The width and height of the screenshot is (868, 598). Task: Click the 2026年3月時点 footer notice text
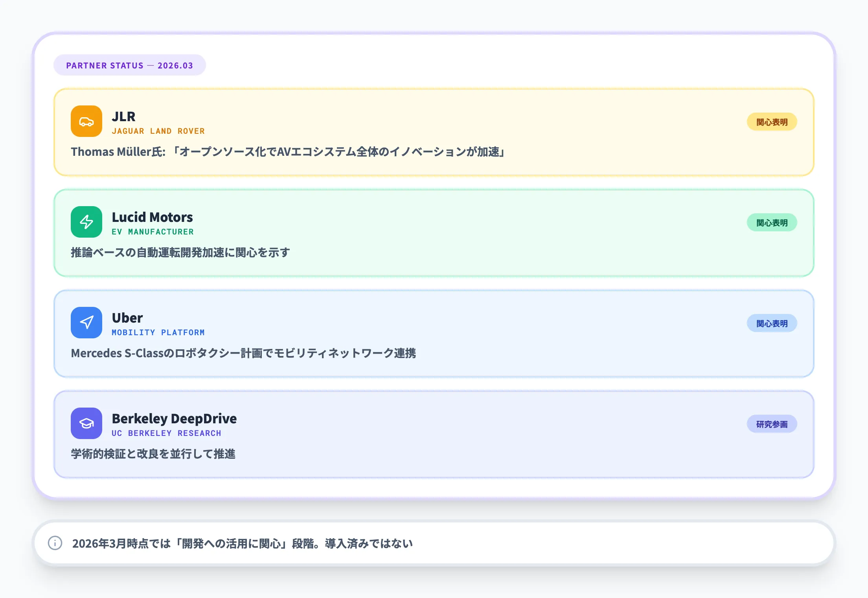242,544
